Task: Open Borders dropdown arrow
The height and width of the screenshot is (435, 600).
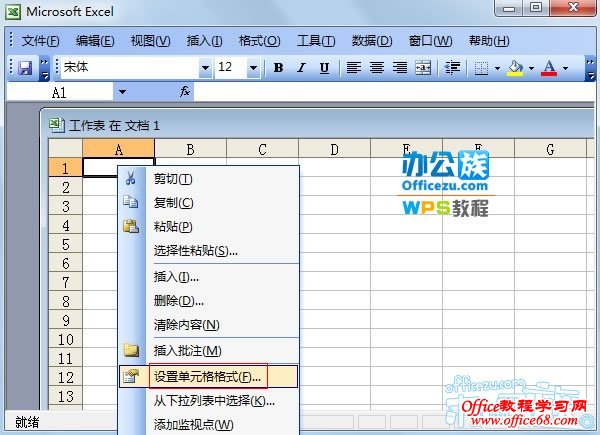Action: (497, 68)
